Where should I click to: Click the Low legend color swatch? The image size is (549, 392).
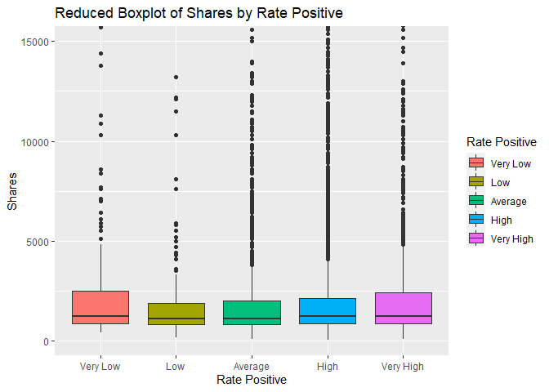click(476, 182)
